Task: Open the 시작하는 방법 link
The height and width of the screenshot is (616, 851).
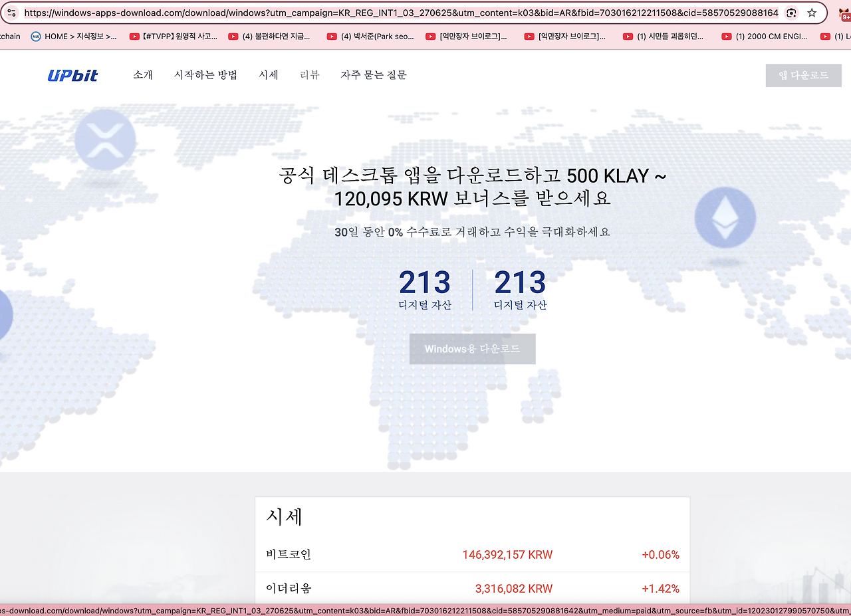Action: tap(206, 75)
